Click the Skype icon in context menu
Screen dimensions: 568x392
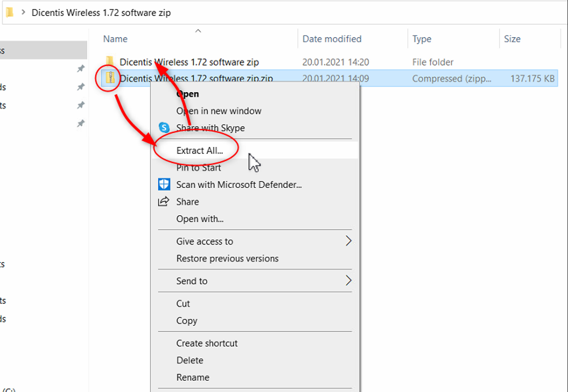(164, 128)
